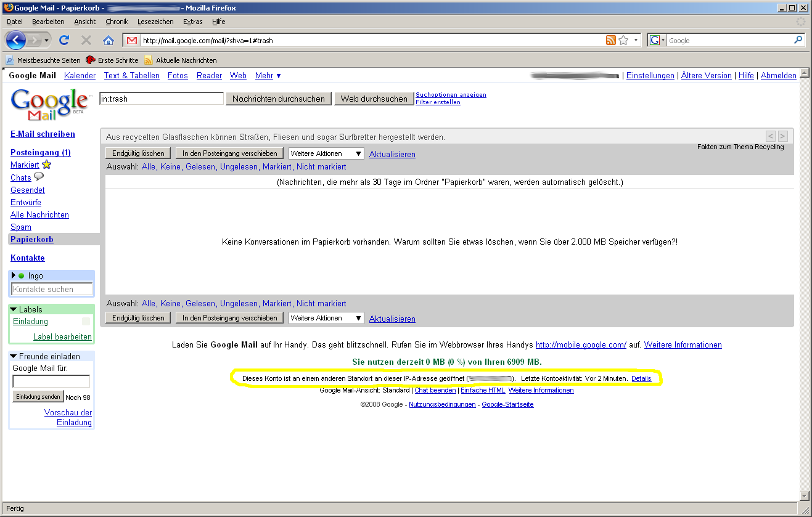Open the Datei menu
Viewport: 812px width, 517px height.
point(15,22)
